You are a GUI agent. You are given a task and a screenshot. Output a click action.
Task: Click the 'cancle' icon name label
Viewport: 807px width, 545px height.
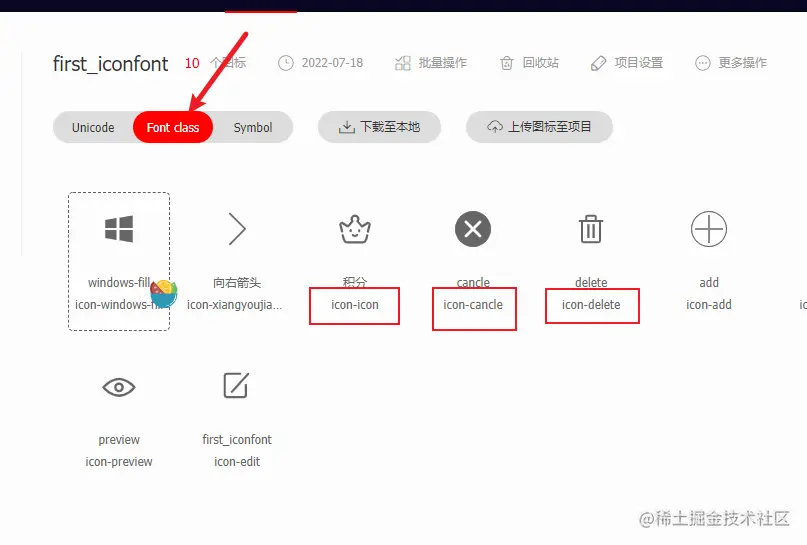point(473,283)
